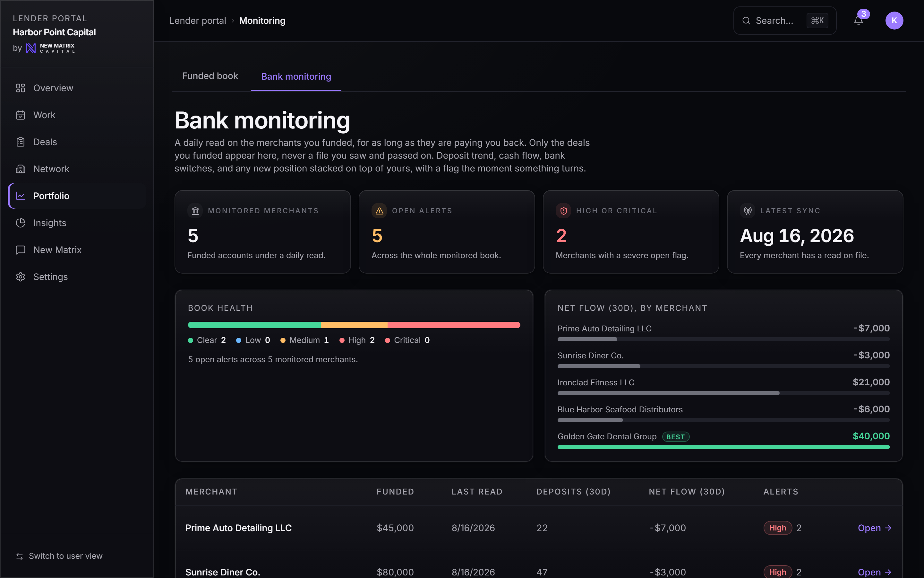Click the New Matrix Capital logo
Viewport: 924px width, 578px height.
[50, 48]
